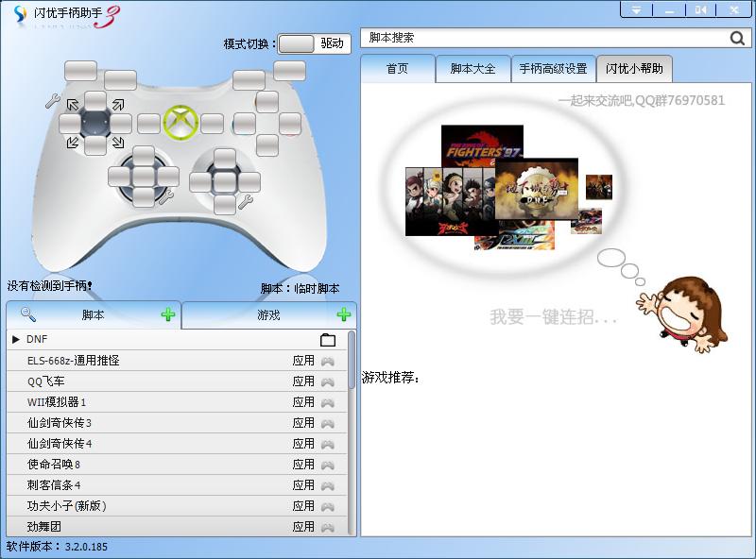
Task: Click the bottom (A) face button mapping
Action: tap(267, 145)
